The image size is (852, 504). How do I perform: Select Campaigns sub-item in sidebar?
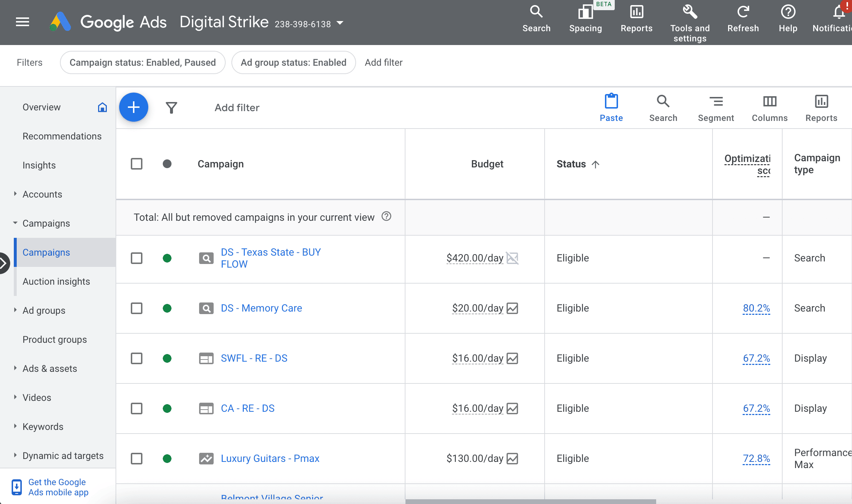(65, 252)
